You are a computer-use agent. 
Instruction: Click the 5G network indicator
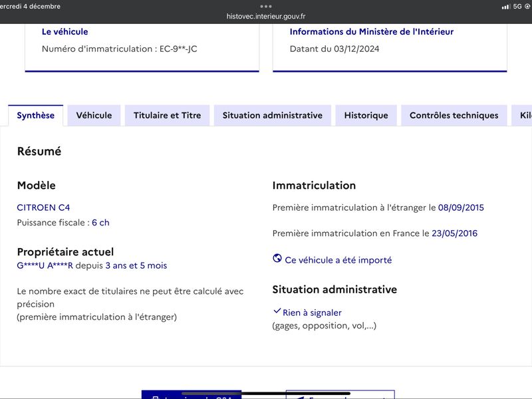pos(517,7)
